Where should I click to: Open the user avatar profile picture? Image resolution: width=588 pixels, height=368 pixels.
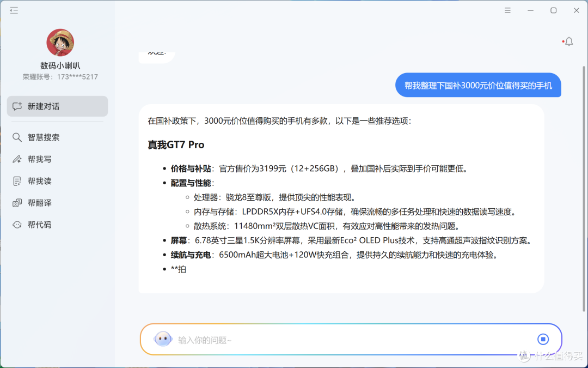pyautogui.click(x=60, y=43)
